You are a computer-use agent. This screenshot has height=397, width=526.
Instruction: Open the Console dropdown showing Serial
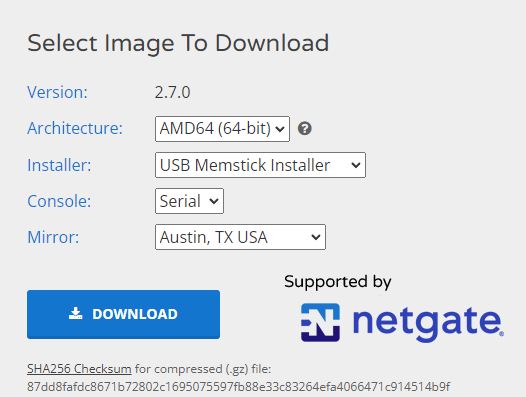coord(189,201)
